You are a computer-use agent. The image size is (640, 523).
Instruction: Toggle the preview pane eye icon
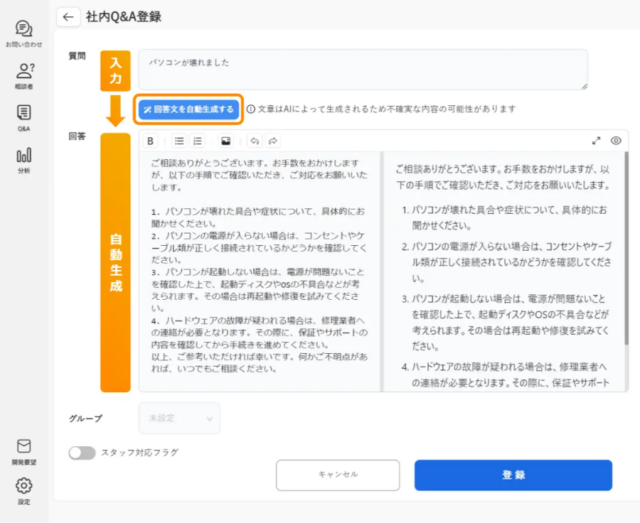point(616,141)
